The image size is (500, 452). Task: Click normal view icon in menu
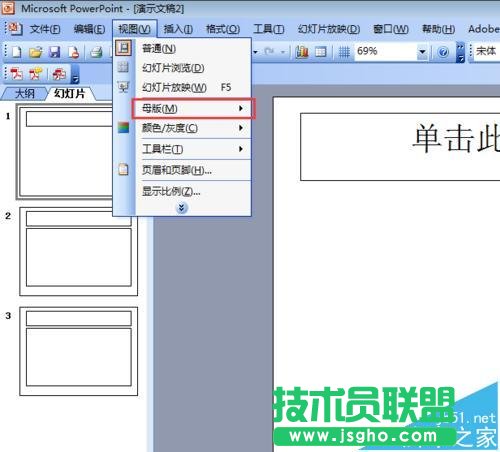click(x=123, y=48)
